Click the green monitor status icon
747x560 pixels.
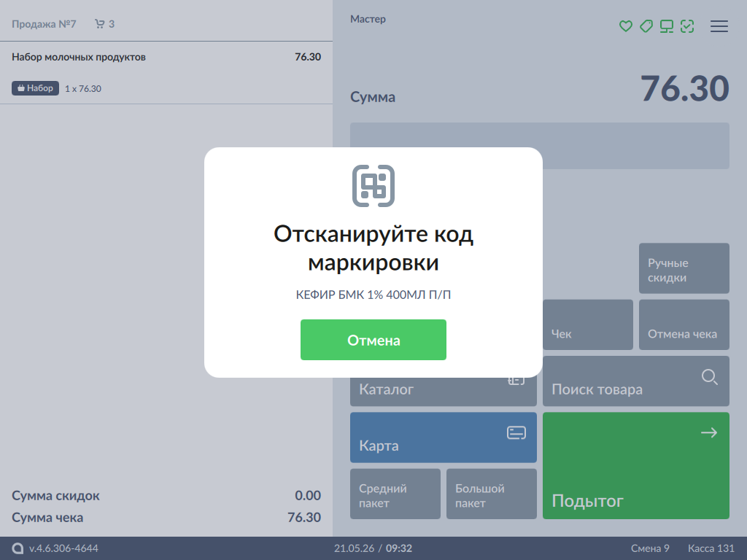tap(667, 26)
